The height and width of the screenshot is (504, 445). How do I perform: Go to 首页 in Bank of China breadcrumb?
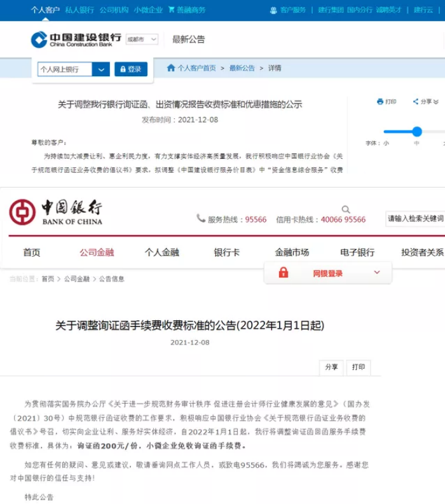[x=48, y=279]
